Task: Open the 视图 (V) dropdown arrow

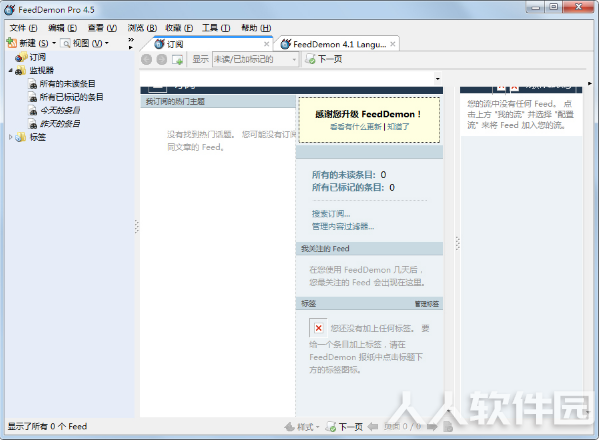Action: 107,43
